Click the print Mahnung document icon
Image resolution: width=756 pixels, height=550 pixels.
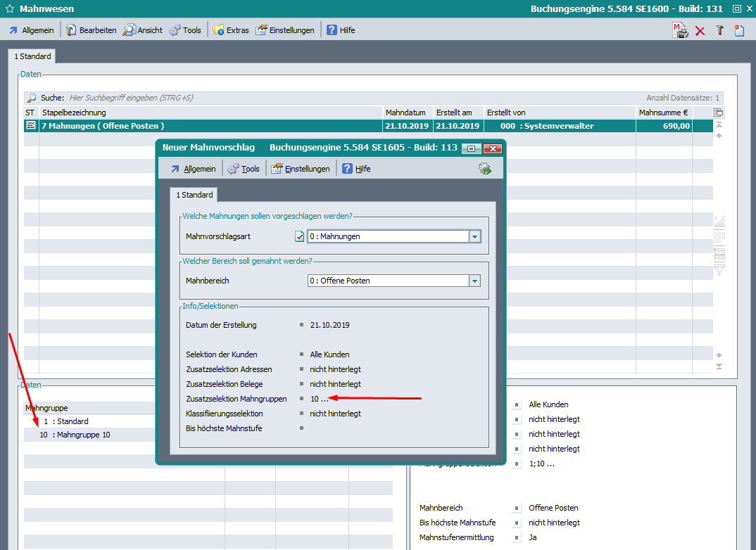[x=679, y=30]
